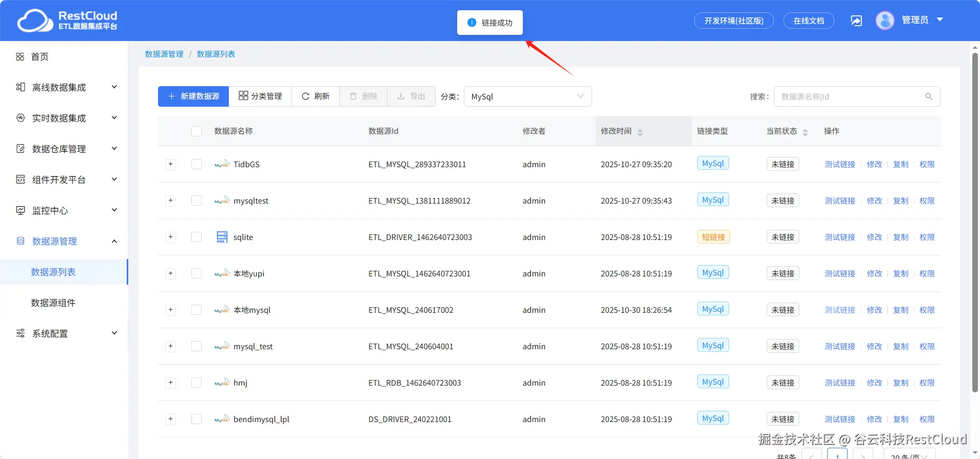Click 数据源管理 breadcrumb link
The image size is (980, 459).
(x=164, y=54)
